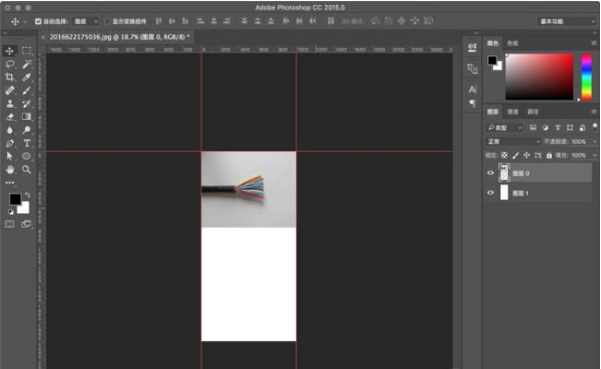Hide the top layer 0 via eye icon
This screenshot has width=601, height=369.
coord(490,173)
